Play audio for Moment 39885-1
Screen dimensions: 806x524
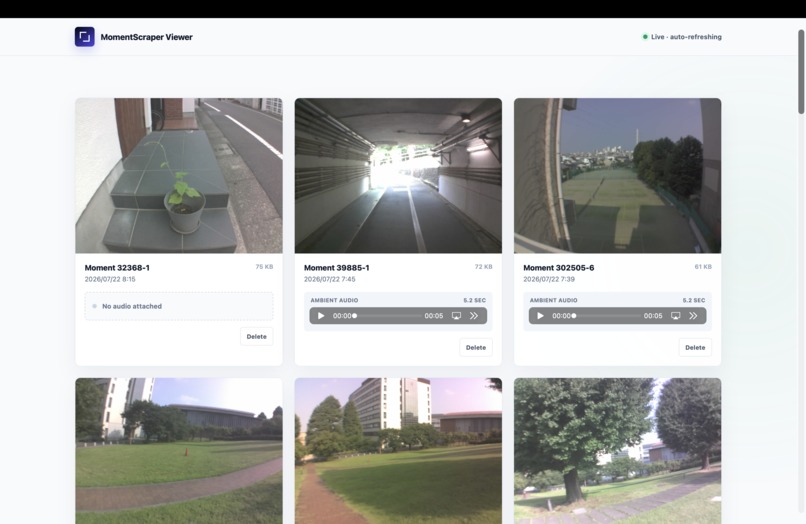point(321,316)
